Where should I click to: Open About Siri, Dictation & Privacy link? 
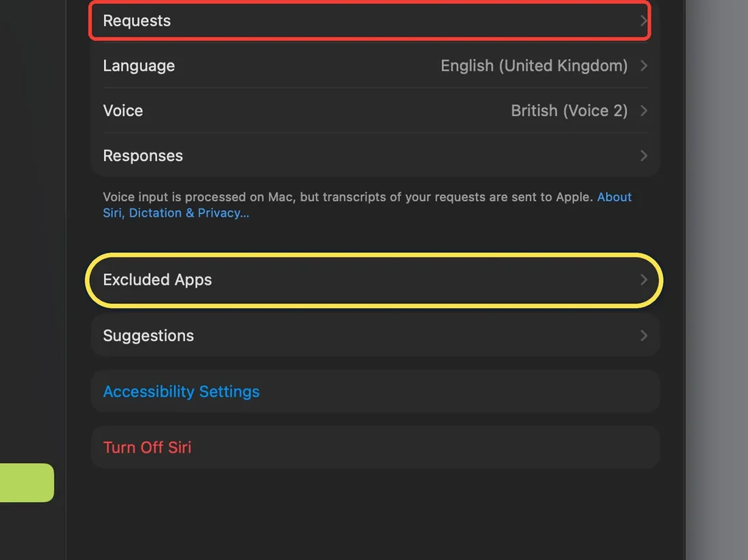pos(176,213)
